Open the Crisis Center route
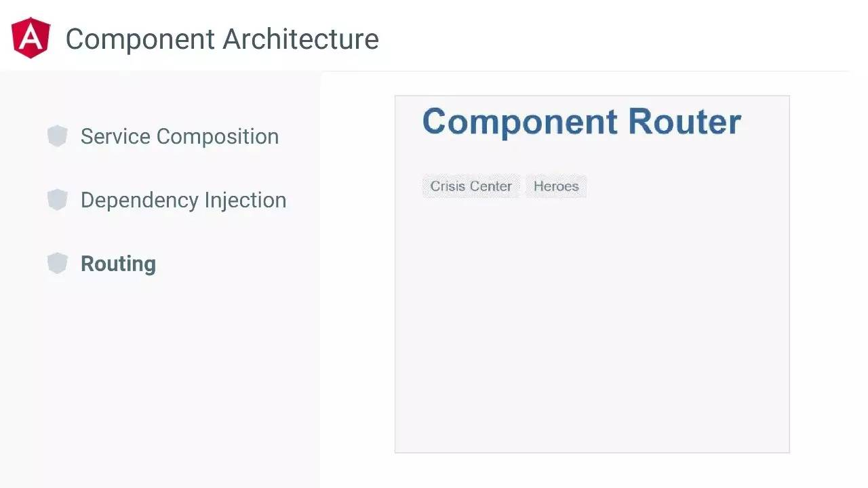 click(471, 186)
